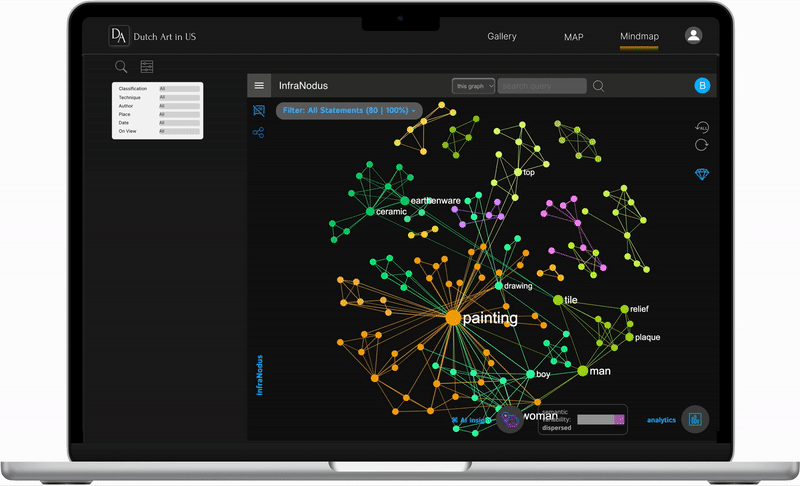The image size is (800, 486).
Task: Click the InfraNodus search magnifier icon
Action: (x=598, y=86)
